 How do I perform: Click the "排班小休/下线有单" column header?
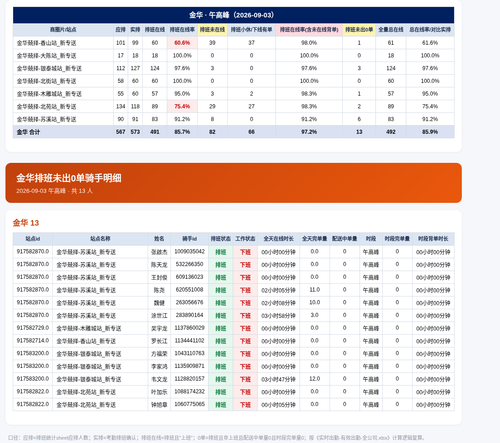[251, 30]
